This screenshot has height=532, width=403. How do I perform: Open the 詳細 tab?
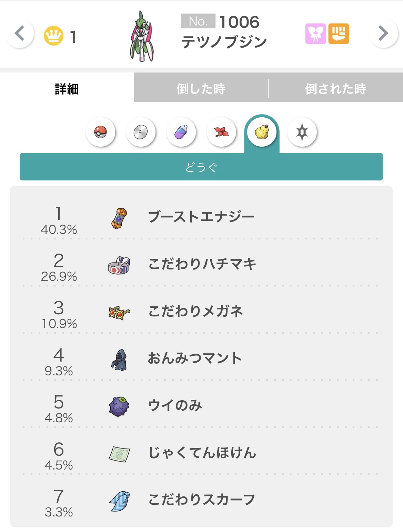click(67, 89)
